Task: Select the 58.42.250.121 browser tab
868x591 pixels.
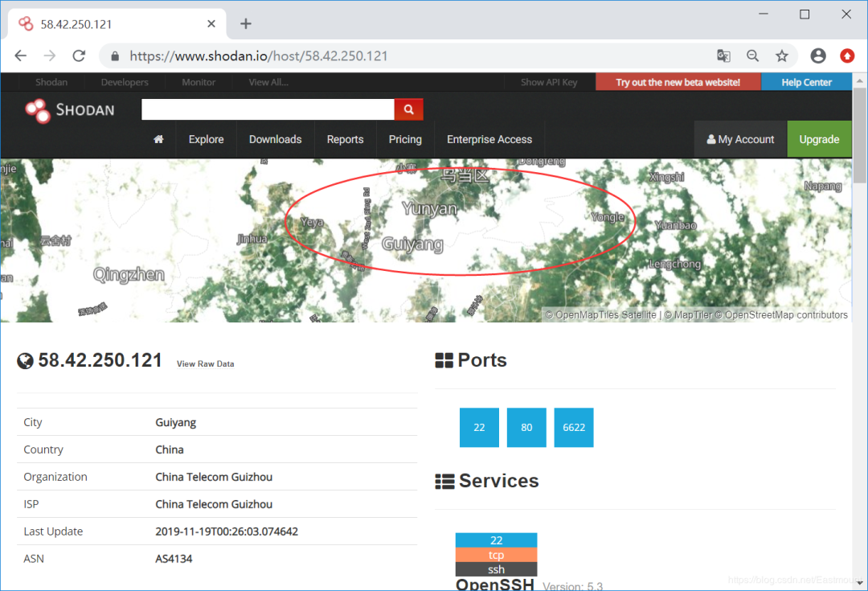Action: click(x=117, y=24)
